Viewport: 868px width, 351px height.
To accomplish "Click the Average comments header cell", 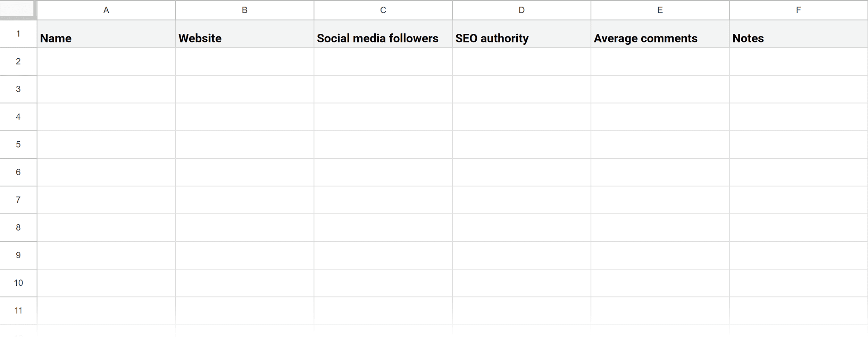I will click(x=659, y=38).
